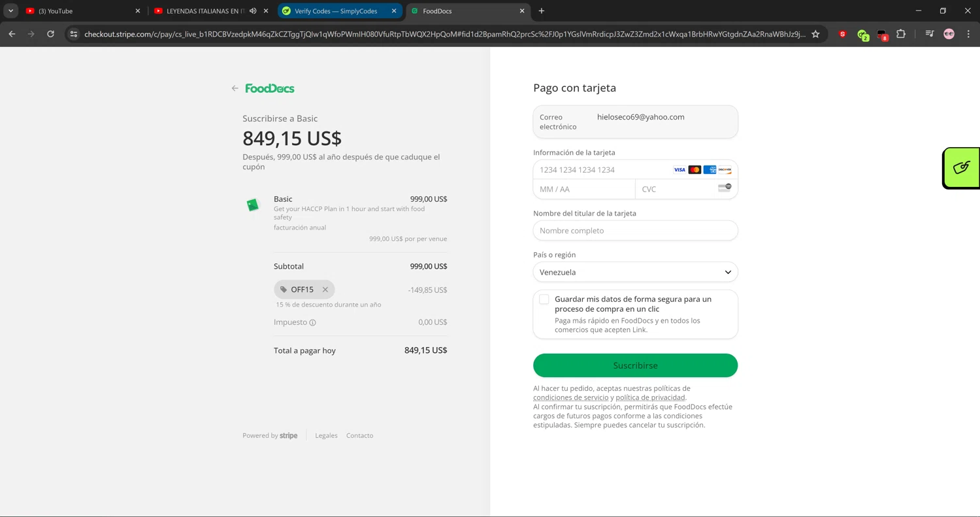Viewport: 980px width, 517px height.
Task: Open the Impuesto info icon
Action: [x=312, y=322]
